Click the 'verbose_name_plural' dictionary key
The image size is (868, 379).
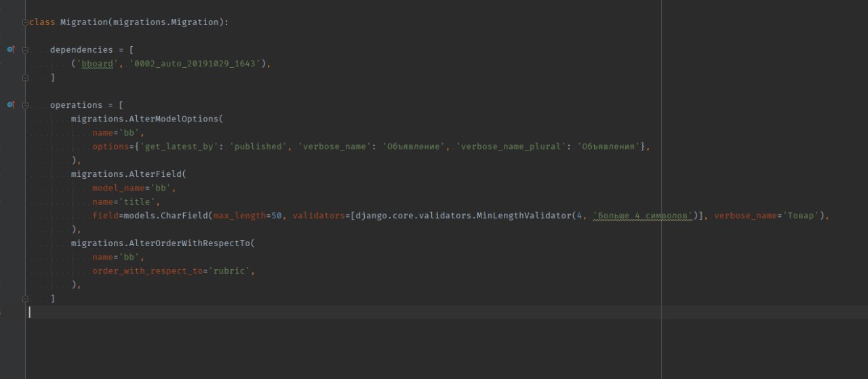click(x=513, y=146)
